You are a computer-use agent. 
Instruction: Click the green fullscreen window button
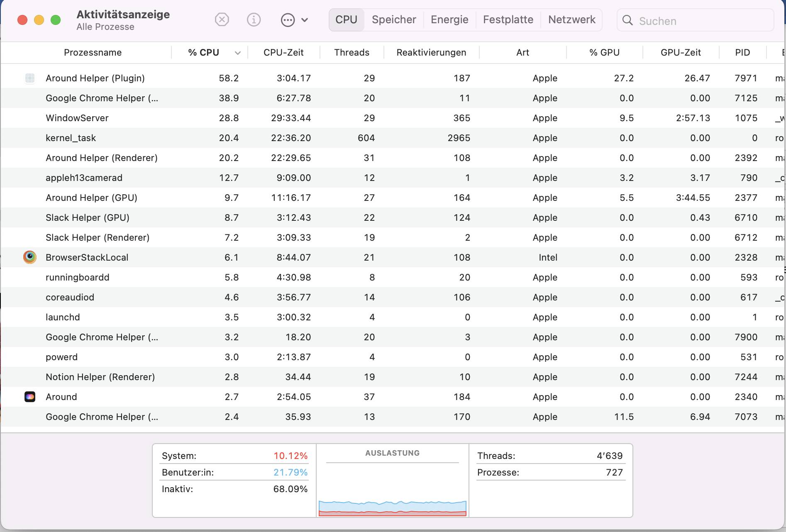point(56,20)
